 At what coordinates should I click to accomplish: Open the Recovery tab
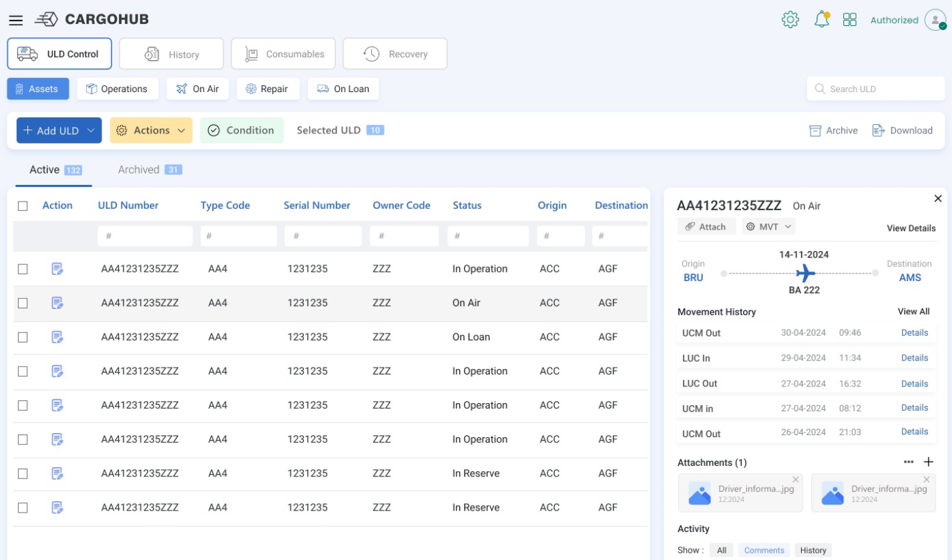(395, 54)
